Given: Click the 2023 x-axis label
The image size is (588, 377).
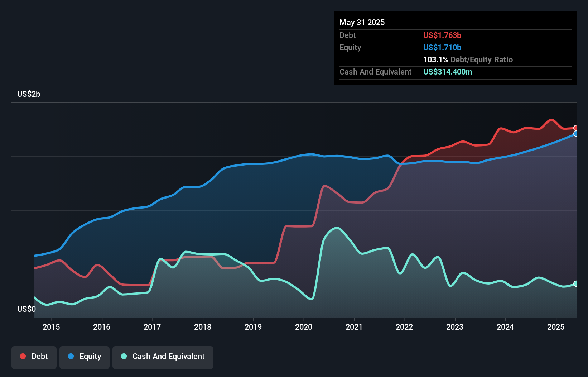Looking at the screenshot, I should coord(455,327).
